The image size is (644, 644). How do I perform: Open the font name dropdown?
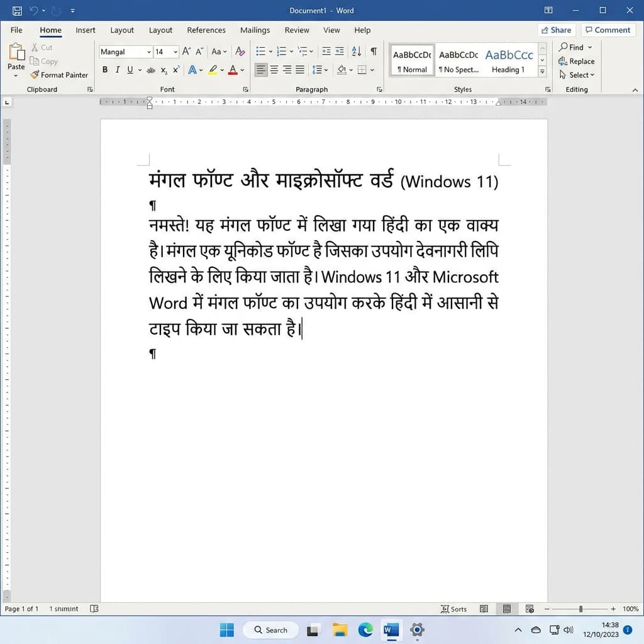tap(149, 52)
